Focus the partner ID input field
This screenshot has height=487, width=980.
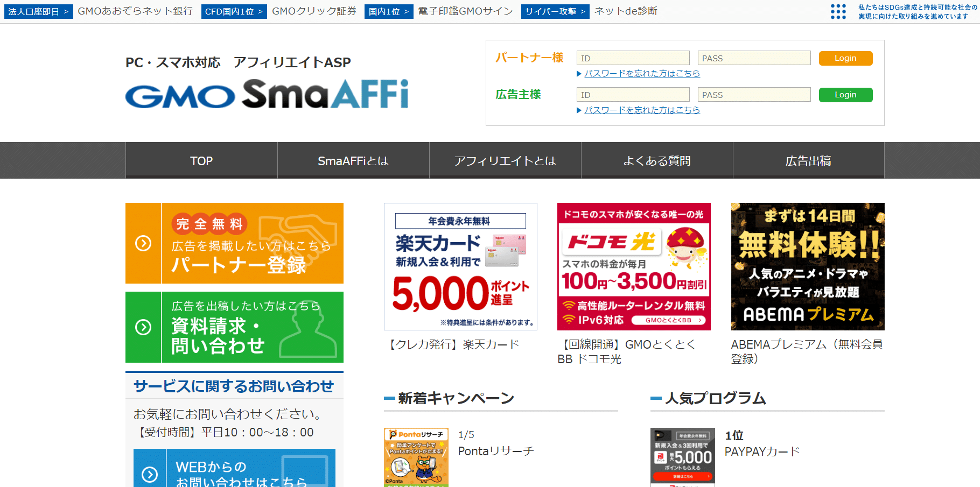633,58
